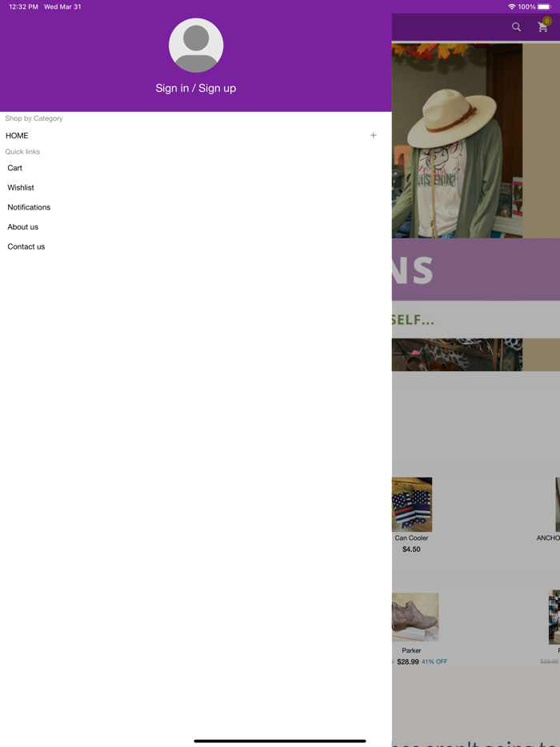The height and width of the screenshot is (747, 560).
Task: Open the Parker boot product thumbnail
Action: point(415,617)
